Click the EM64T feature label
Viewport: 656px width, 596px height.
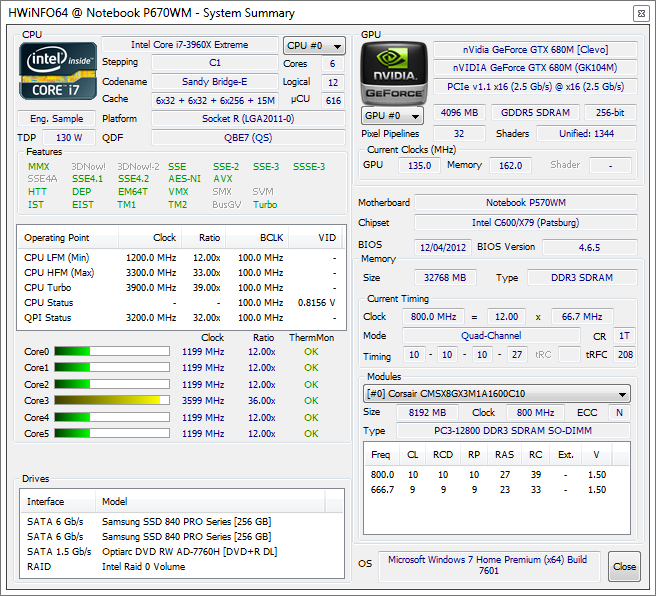point(133,192)
